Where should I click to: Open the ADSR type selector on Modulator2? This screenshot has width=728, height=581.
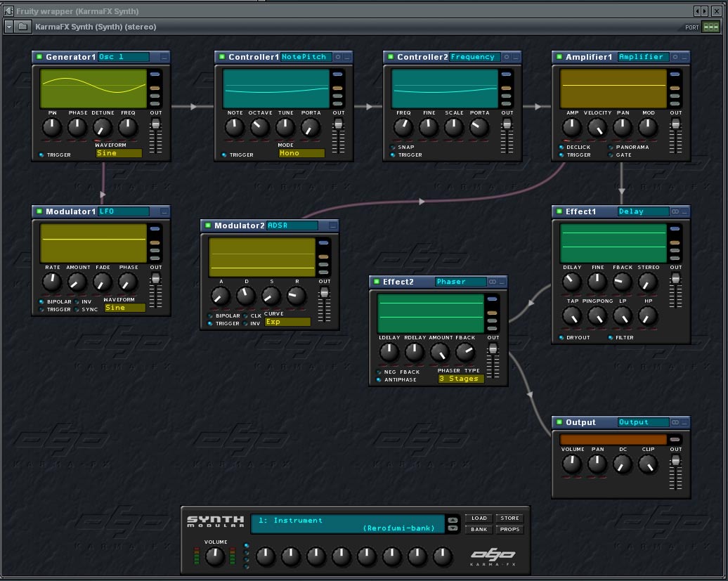coord(292,226)
